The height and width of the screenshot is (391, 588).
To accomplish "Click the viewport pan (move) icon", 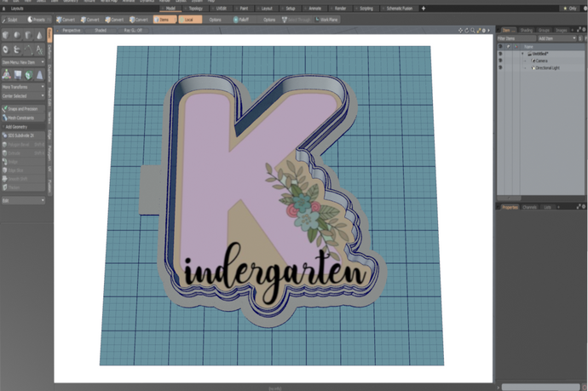I will point(460,31).
